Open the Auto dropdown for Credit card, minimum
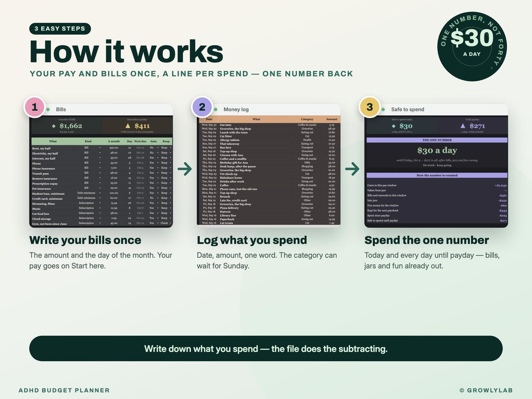This screenshot has width=532, height=399. 157,198
